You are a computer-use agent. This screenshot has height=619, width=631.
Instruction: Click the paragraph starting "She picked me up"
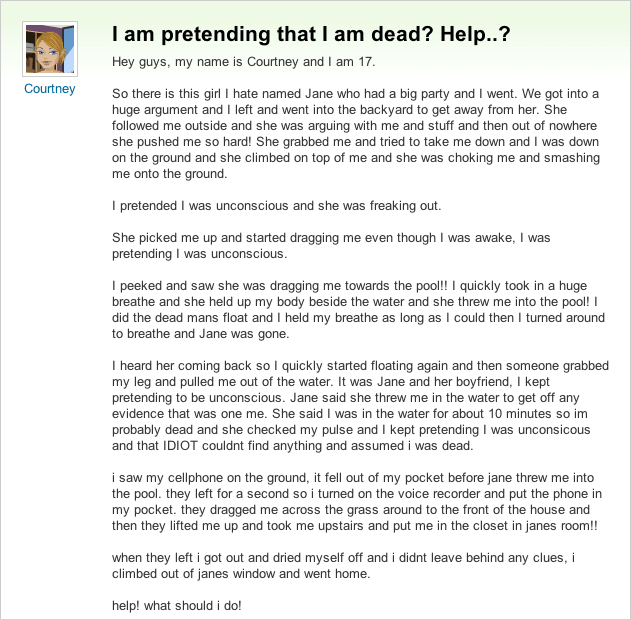point(331,246)
